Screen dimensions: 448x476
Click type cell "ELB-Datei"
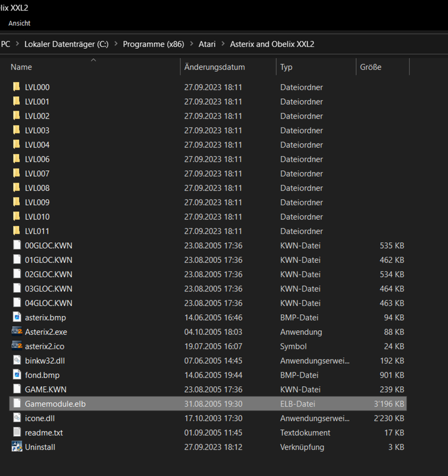(x=297, y=404)
